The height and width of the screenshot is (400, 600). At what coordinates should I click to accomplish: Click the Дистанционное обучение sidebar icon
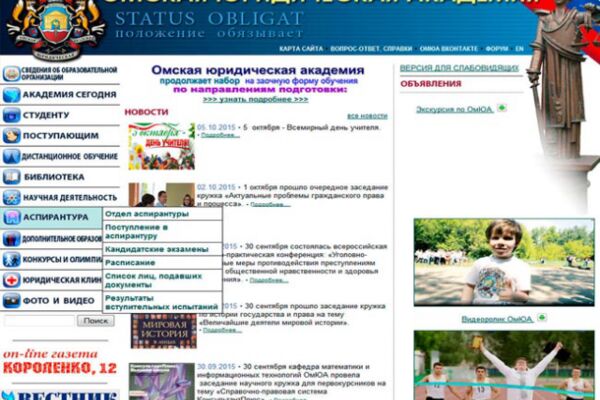11,157
